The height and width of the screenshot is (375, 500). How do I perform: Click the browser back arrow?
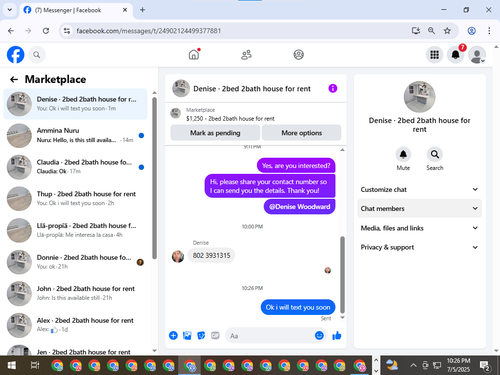[x=11, y=31]
